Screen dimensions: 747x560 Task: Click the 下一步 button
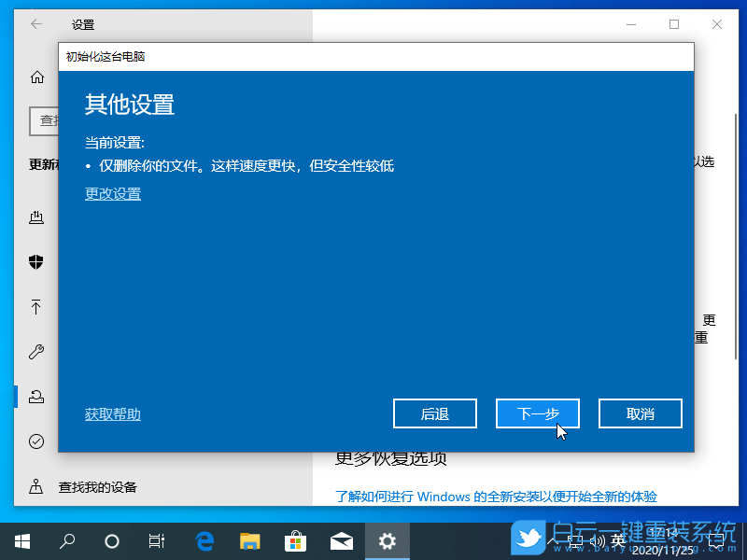click(x=538, y=413)
